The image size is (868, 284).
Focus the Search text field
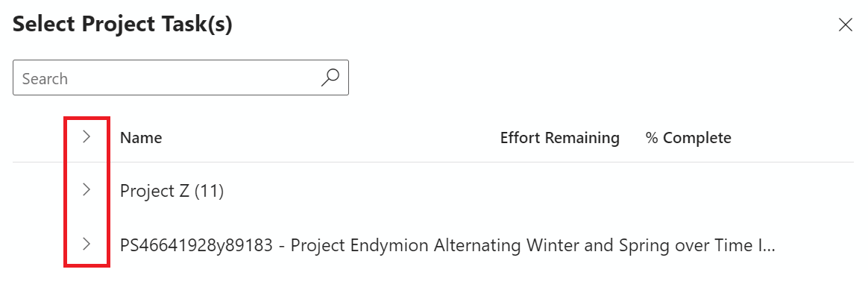[180, 78]
